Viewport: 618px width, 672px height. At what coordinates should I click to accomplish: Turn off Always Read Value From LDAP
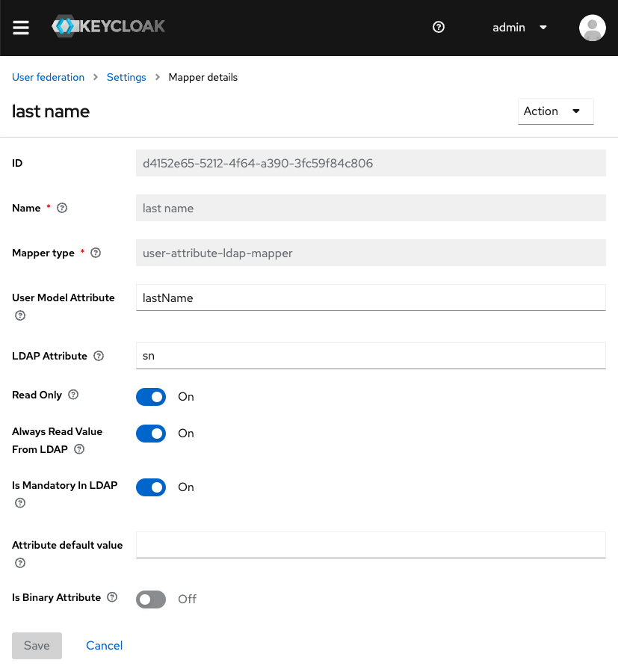(151, 434)
